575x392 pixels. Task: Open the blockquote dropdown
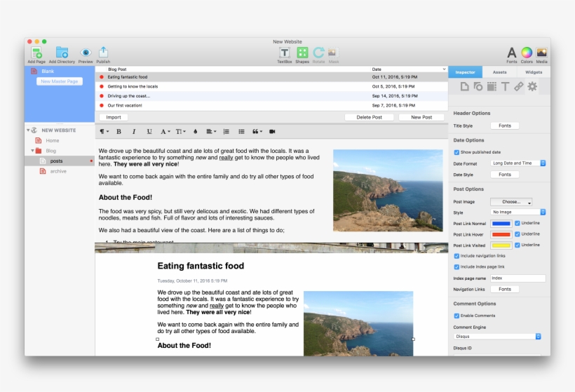(x=257, y=132)
